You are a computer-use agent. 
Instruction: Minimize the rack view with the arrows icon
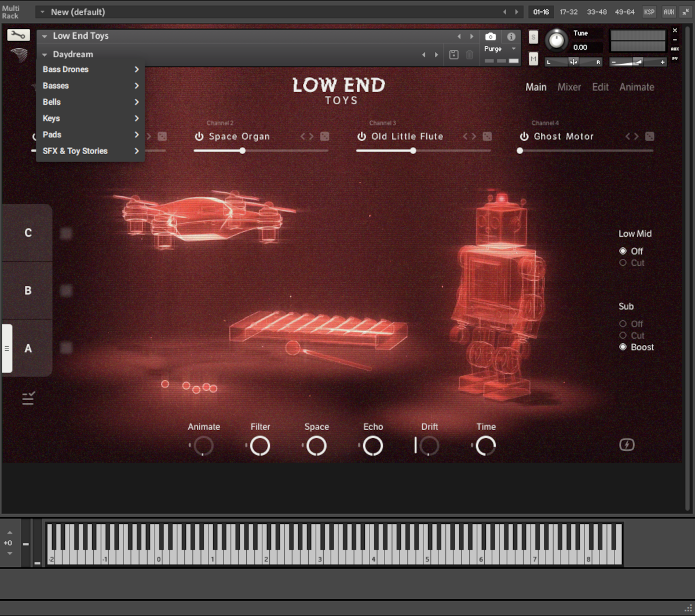click(x=686, y=12)
